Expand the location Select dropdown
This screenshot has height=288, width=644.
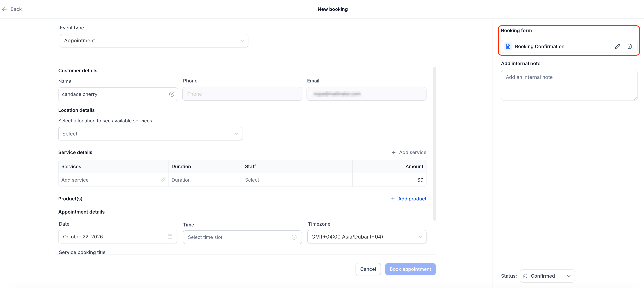[150, 134]
